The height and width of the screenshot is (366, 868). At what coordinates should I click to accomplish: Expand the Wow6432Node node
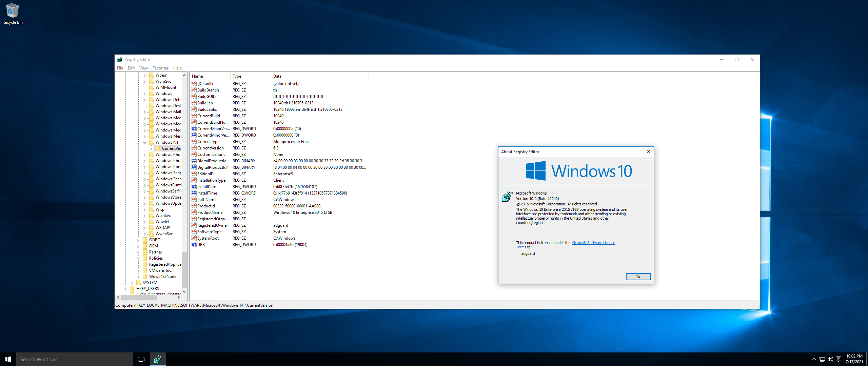(138, 277)
